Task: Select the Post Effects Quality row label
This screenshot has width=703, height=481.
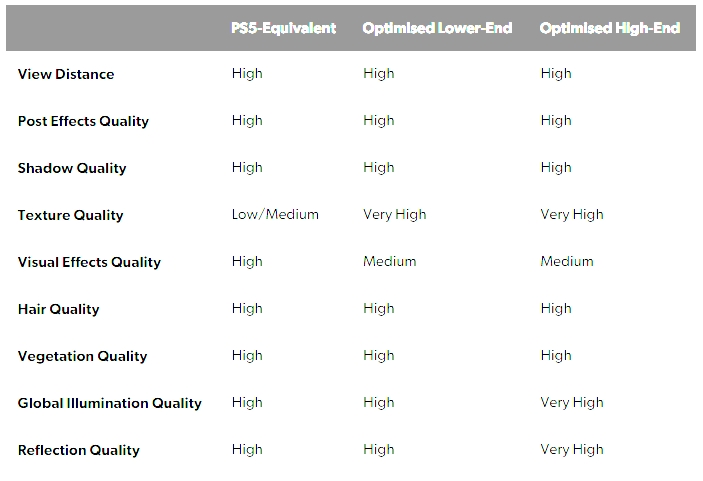Action: point(83,121)
